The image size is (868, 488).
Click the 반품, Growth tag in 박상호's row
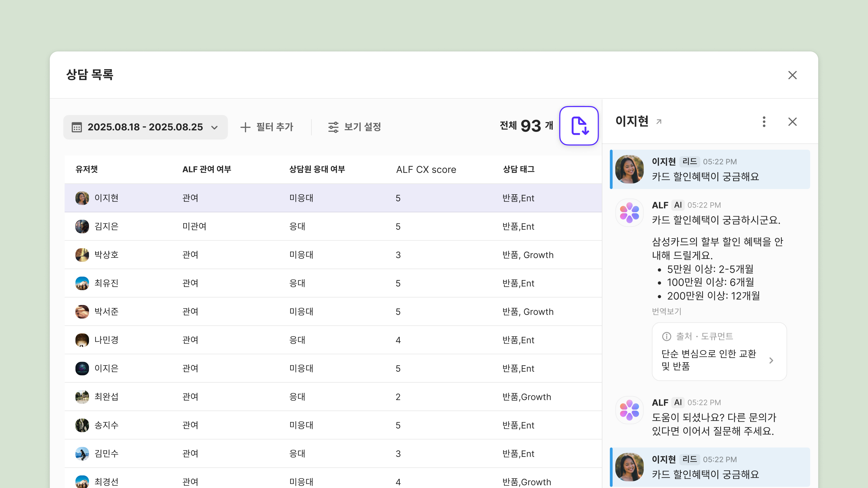click(528, 255)
